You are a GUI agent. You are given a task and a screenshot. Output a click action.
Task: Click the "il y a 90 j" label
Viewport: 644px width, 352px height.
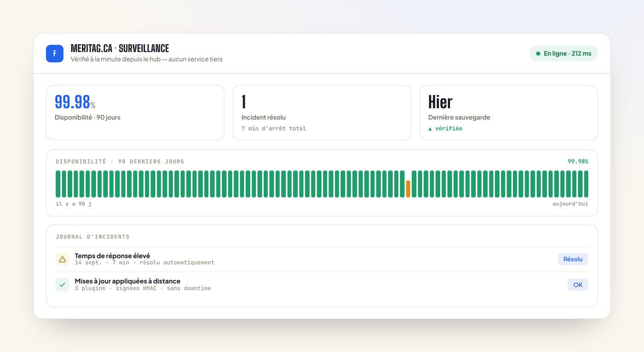(74, 204)
